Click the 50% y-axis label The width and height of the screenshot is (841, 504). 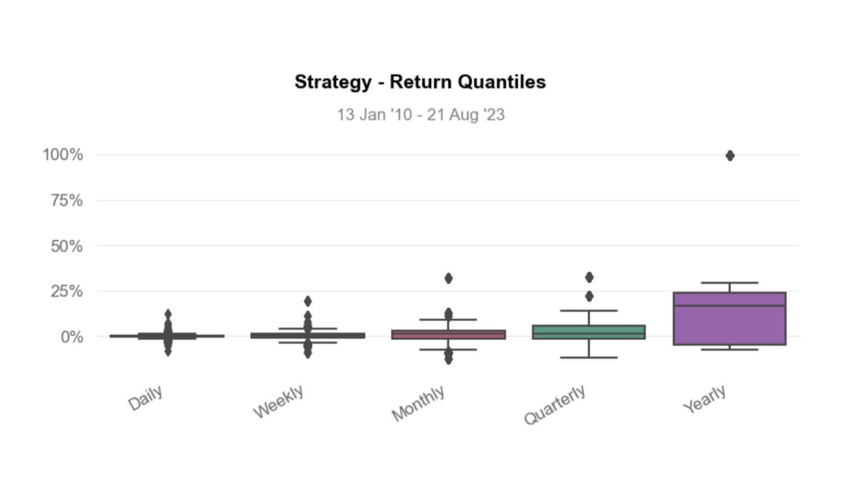pos(67,246)
